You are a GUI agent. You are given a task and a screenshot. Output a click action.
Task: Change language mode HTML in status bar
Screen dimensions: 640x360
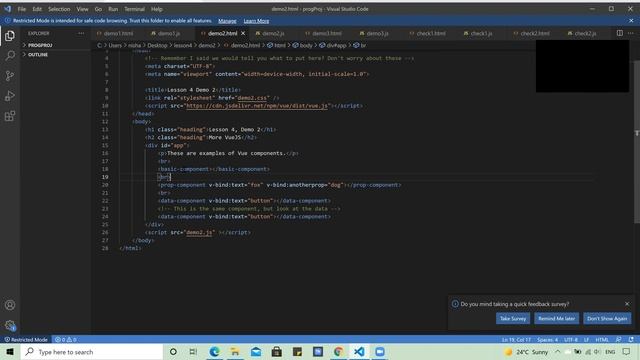point(602,340)
